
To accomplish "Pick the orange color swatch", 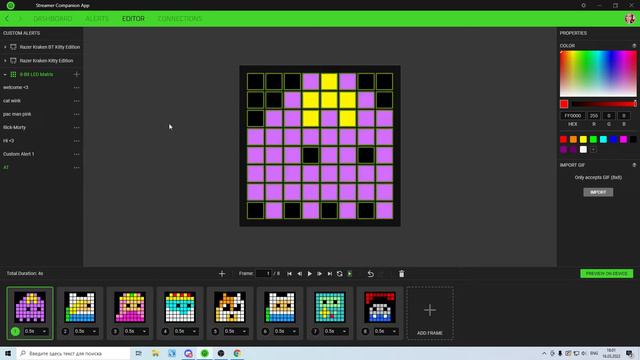I will (573, 140).
